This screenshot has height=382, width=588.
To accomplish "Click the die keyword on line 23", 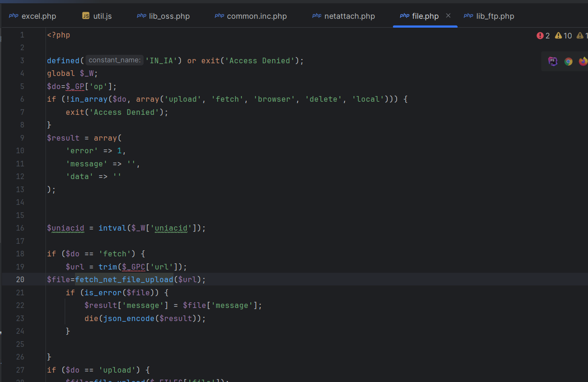I will pyautogui.click(x=91, y=318).
